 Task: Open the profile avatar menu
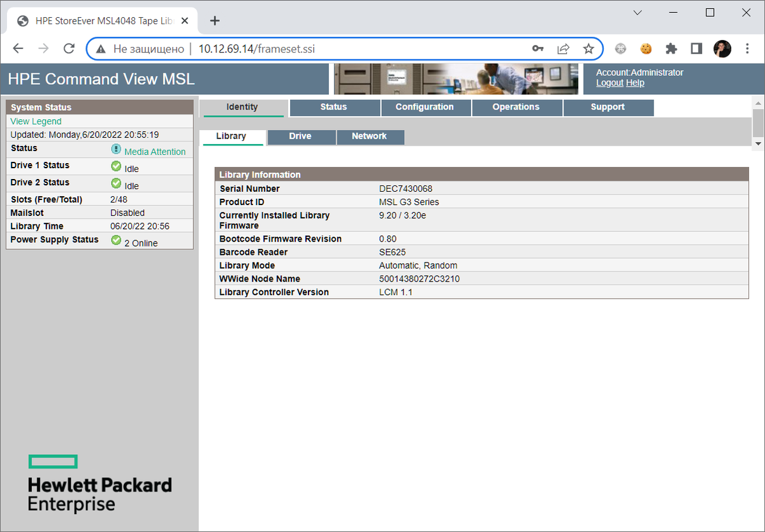pos(722,48)
